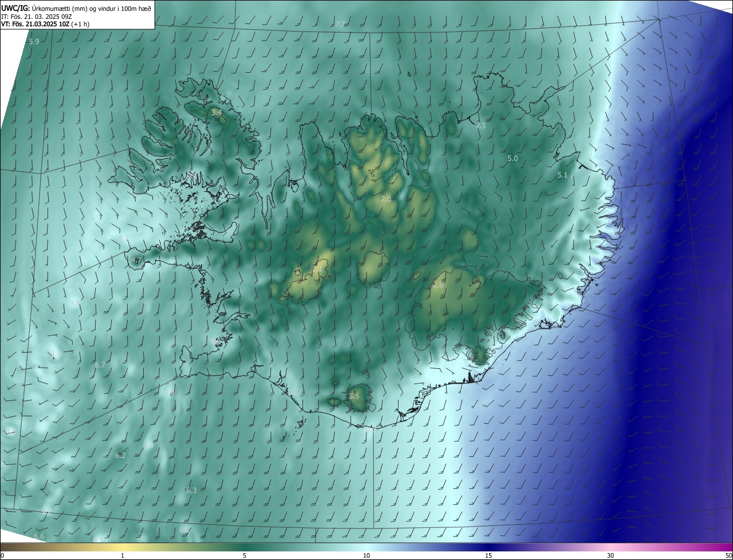This screenshot has width=733, height=560.
Task: Click the 30 tick on the color scale
Action: tap(610, 555)
